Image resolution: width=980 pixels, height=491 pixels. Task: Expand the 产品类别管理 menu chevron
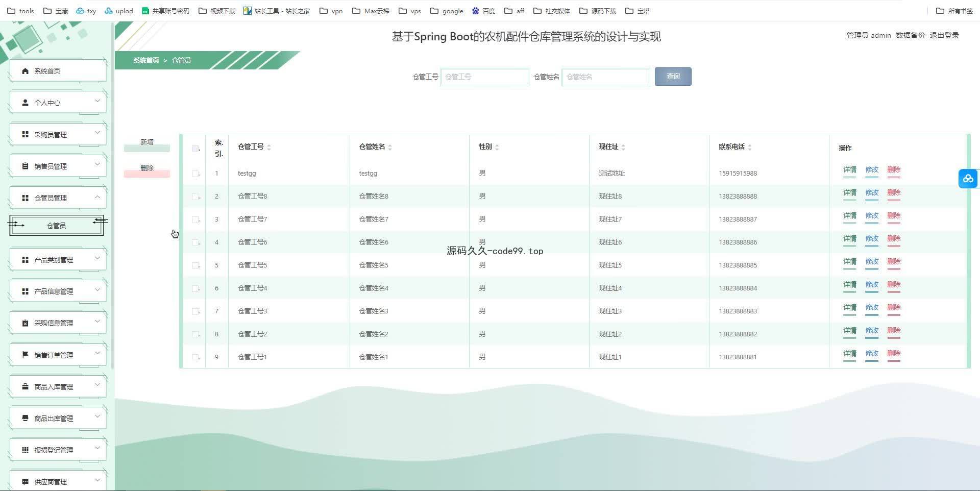[97, 258]
